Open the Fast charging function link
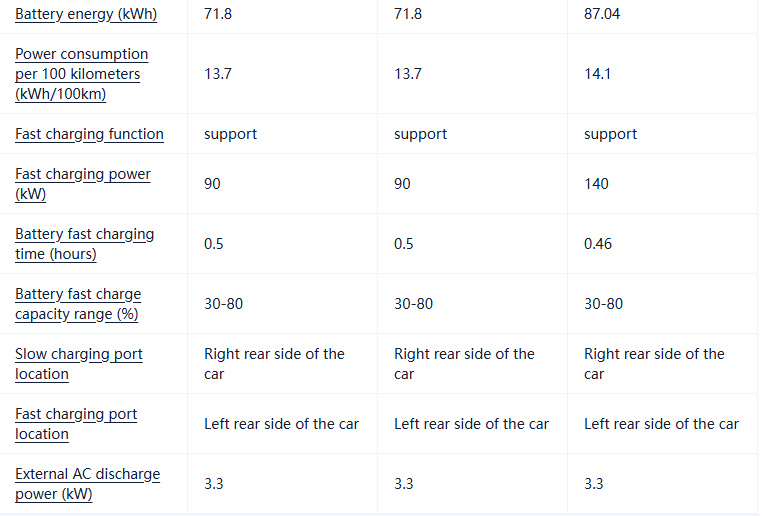 [x=89, y=134]
